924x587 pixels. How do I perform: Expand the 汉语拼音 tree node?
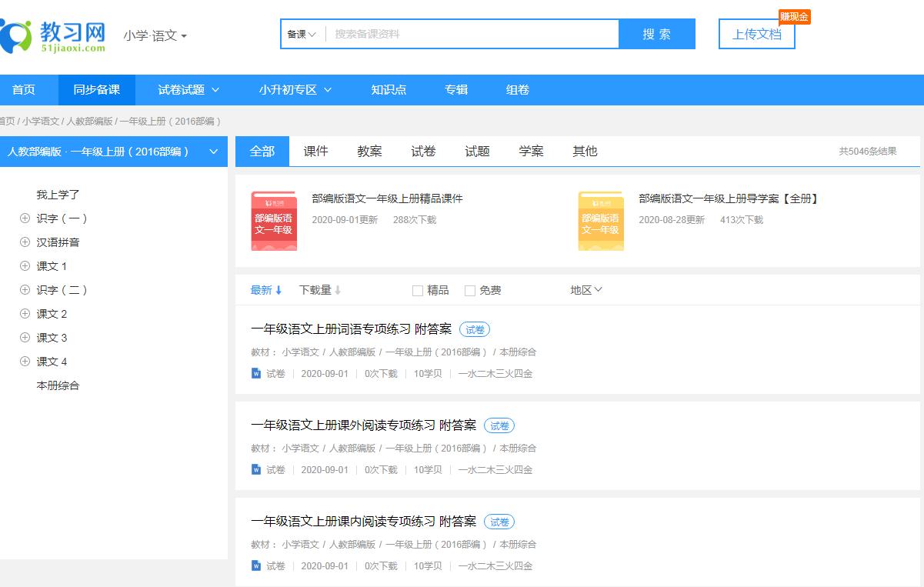tap(24, 242)
